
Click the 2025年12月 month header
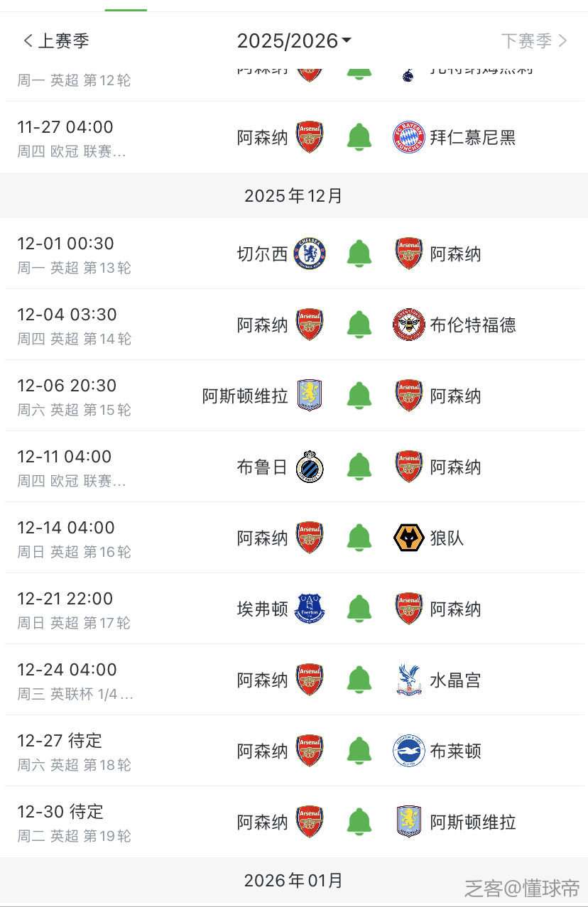pyautogui.click(x=294, y=196)
